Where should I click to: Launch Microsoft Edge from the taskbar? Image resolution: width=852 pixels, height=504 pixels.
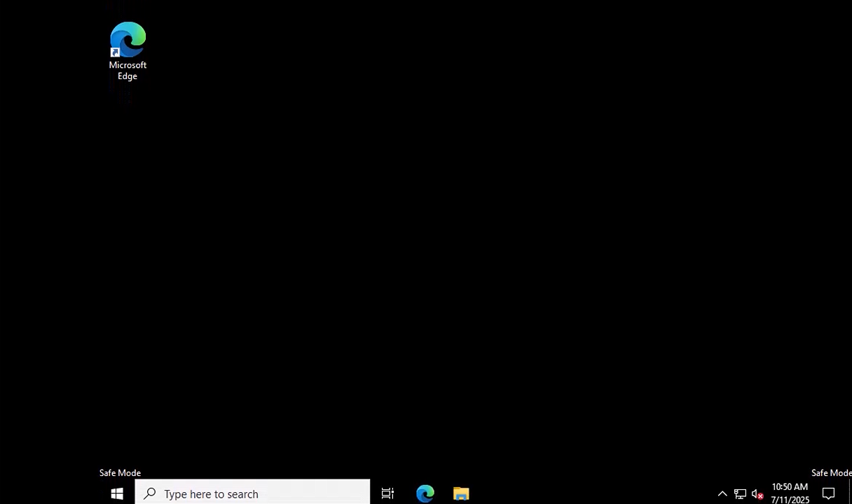[425, 494]
